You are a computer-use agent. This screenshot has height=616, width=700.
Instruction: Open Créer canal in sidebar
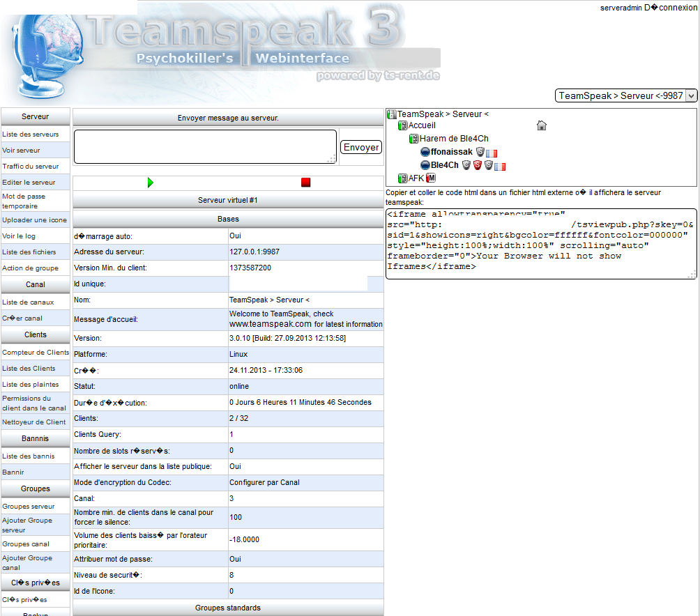point(22,318)
